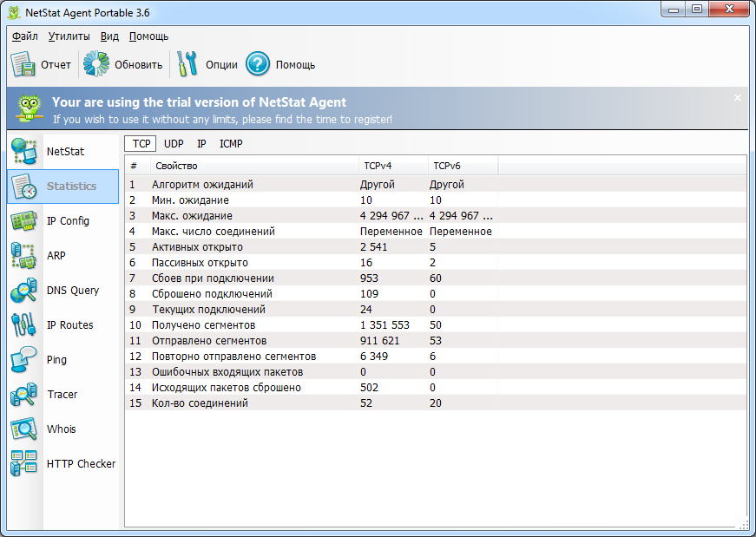The image size is (756, 537).
Task: Click the blue question mark Помощь icon
Action: coord(258,63)
